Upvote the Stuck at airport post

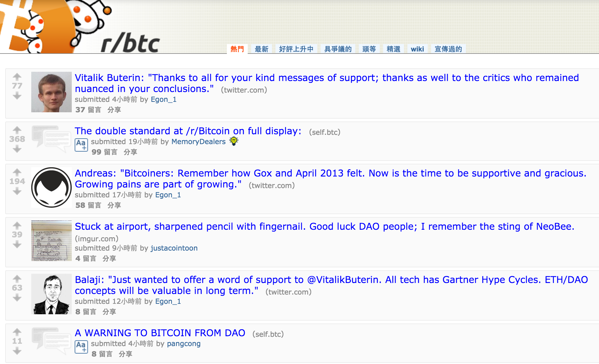pos(17,225)
